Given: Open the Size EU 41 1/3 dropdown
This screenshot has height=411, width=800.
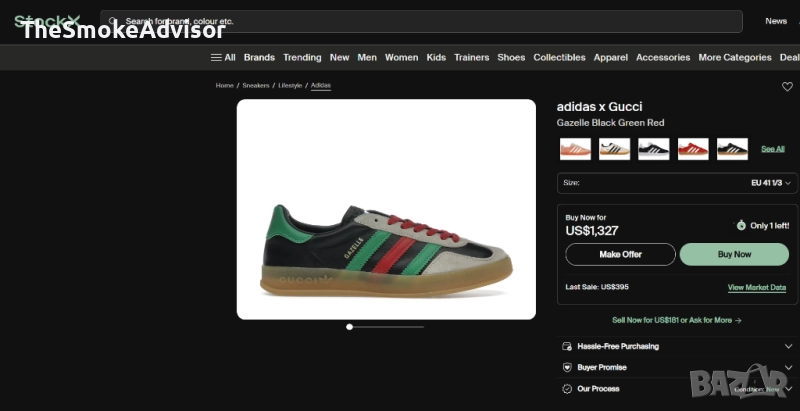Looking at the screenshot, I should (677, 183).
